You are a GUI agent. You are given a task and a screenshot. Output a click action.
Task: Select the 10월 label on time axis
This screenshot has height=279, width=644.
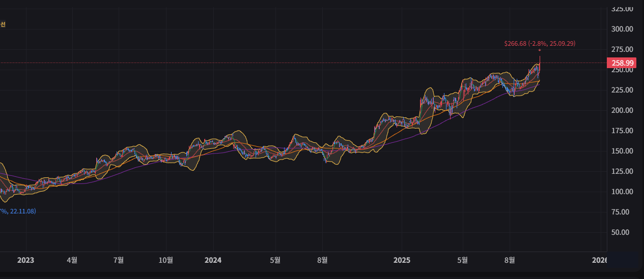tap(166, 260)
